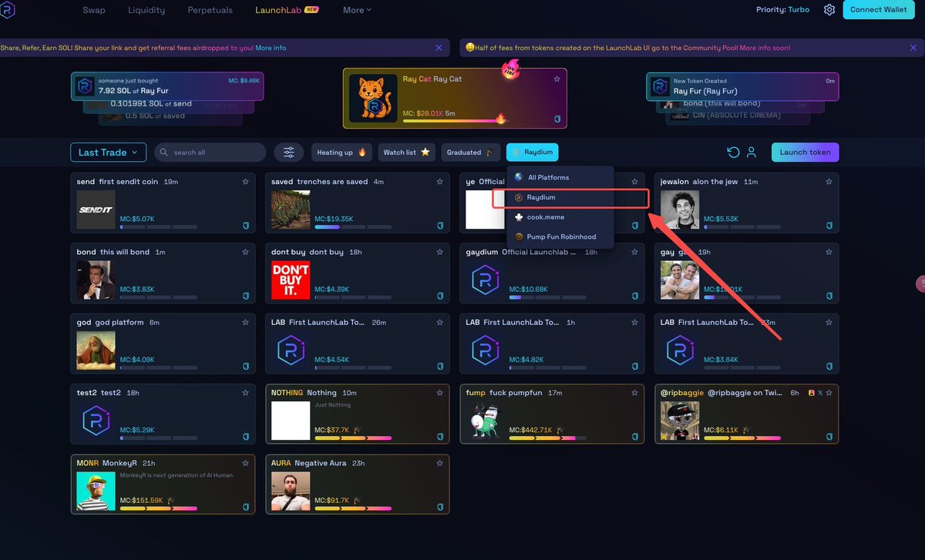Star the MONR token card
The height and width of the screenshot is (560, 925).
tap(245, 463)
